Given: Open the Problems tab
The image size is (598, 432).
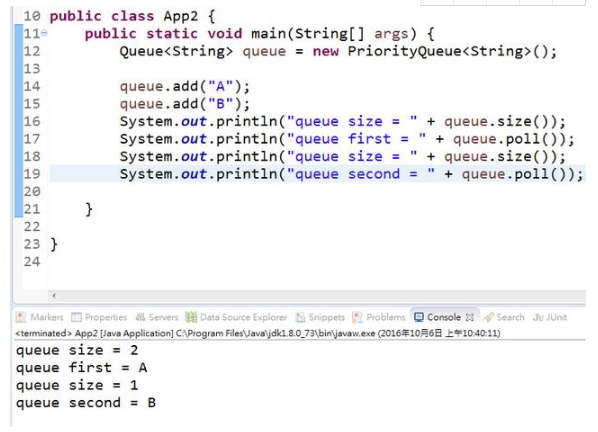Looking at the screenshot, I should tap(379, 317).
